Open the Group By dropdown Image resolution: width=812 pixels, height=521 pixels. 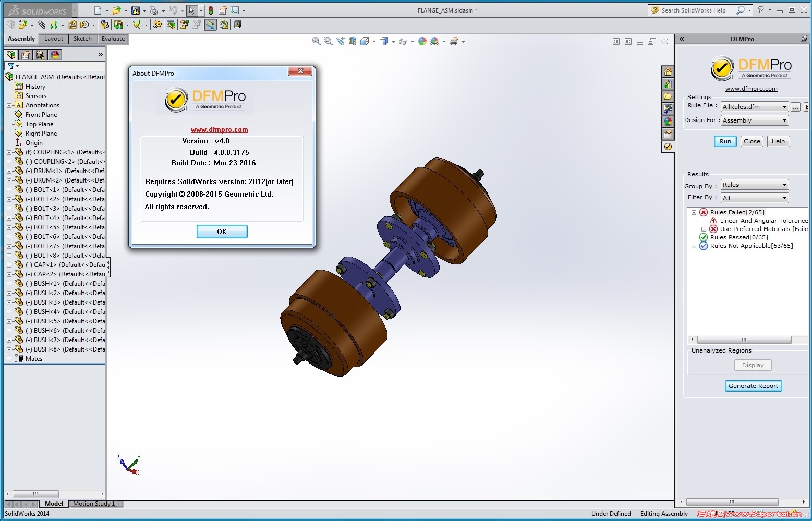(x=754, y=185)
